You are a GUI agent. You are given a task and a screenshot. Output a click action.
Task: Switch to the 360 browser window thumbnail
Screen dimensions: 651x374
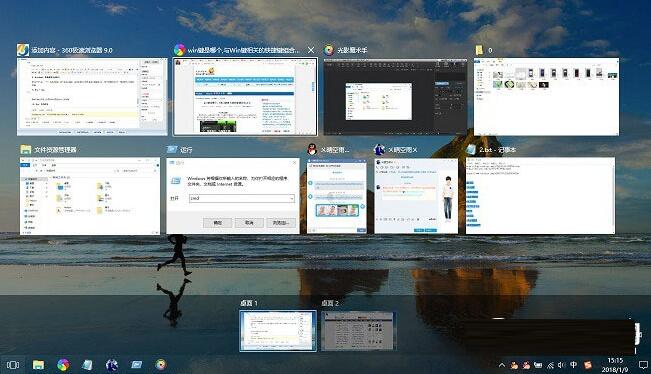pos(92,97)
